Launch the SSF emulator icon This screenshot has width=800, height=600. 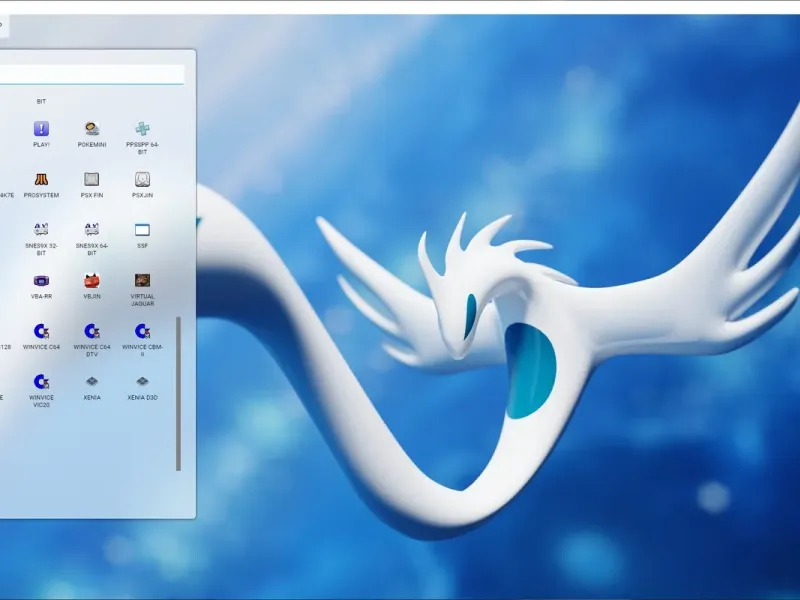point(142,230)
